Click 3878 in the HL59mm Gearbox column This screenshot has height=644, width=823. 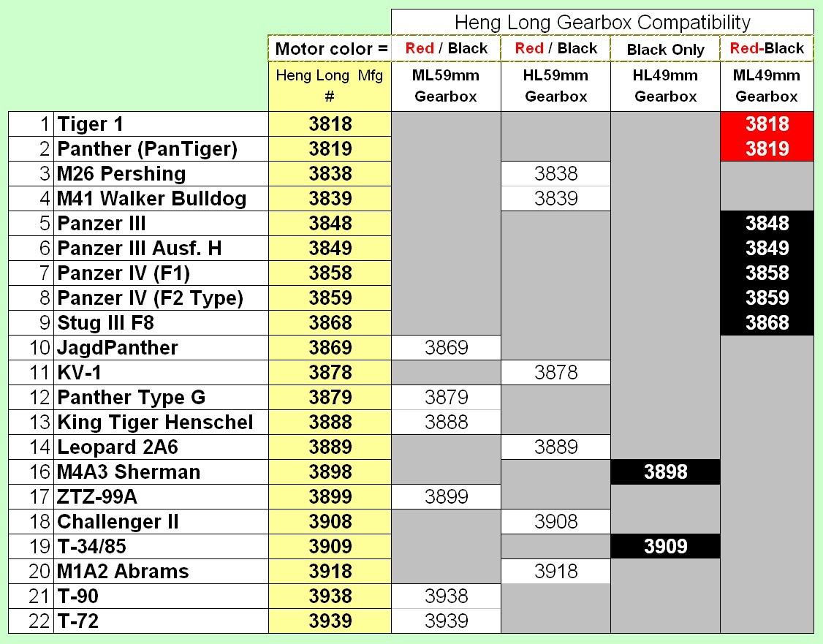(x=555, y=372)
